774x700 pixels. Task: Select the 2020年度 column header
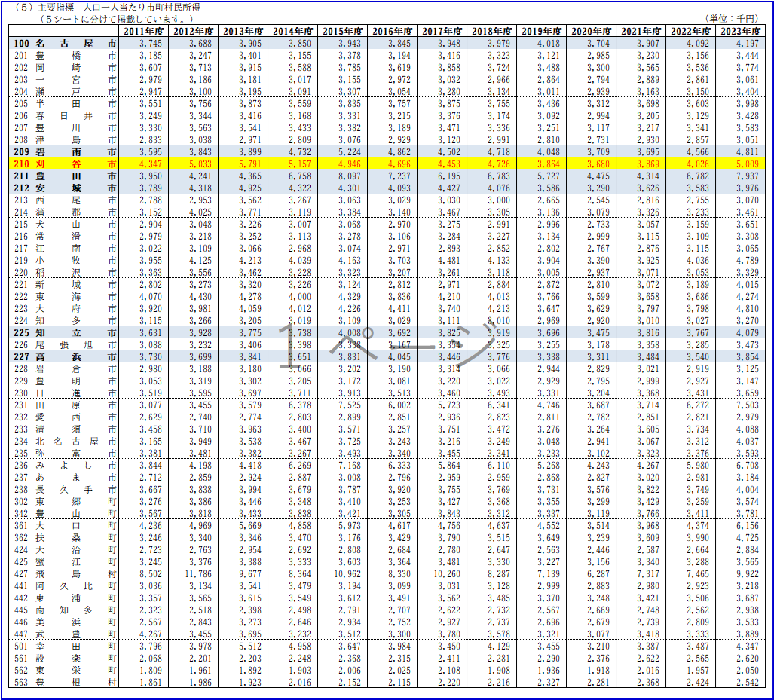(591, 31)
